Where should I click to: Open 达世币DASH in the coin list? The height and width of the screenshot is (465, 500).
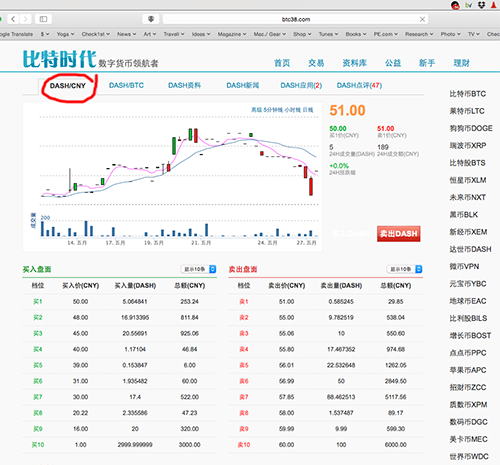[470, 249]
